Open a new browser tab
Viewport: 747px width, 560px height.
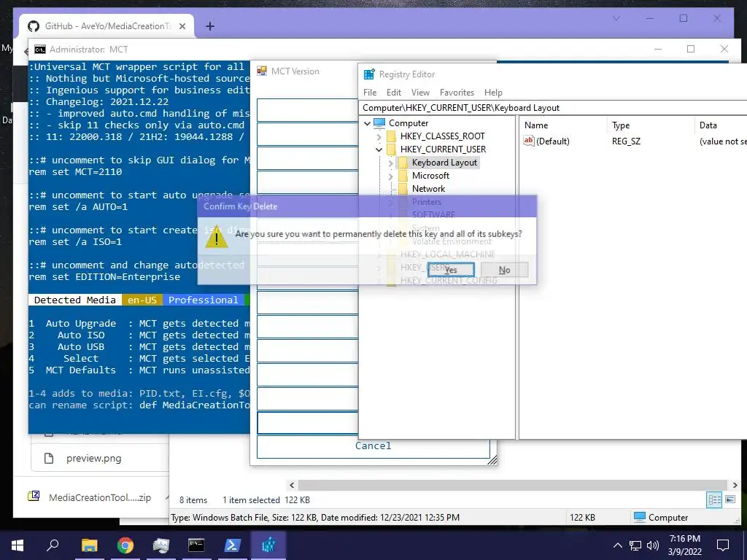tap(209, 26)
